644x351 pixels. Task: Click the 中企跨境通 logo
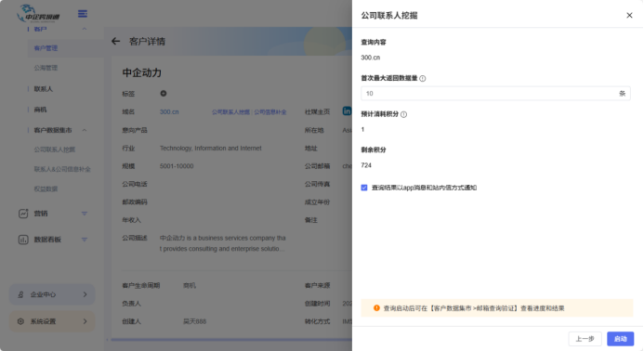click(38, 14)
